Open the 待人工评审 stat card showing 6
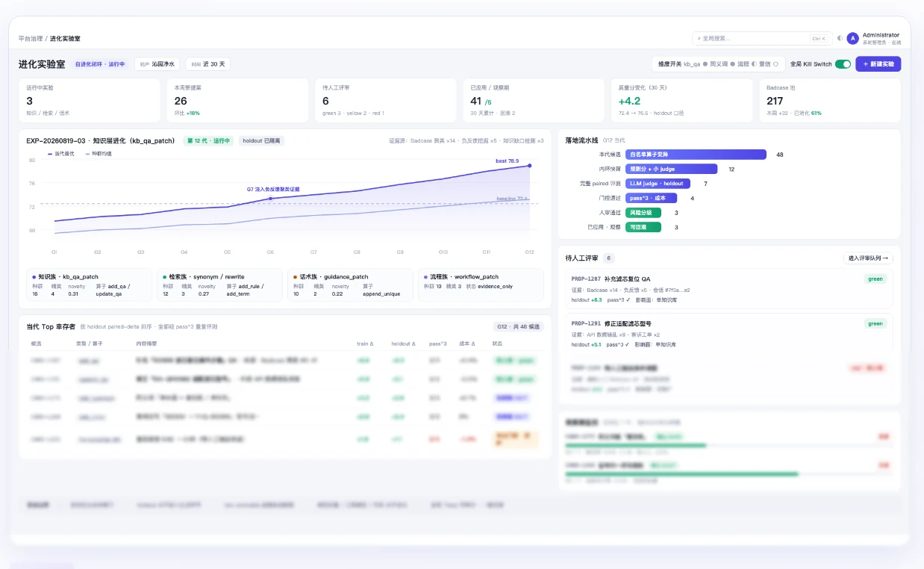 pyautogui.click(x=385, y=100)
